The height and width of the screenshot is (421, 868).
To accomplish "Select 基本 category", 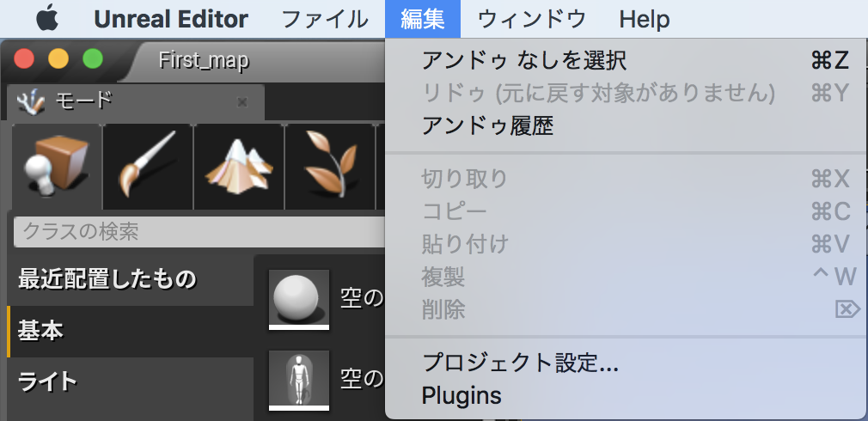I will coord(130,331).
